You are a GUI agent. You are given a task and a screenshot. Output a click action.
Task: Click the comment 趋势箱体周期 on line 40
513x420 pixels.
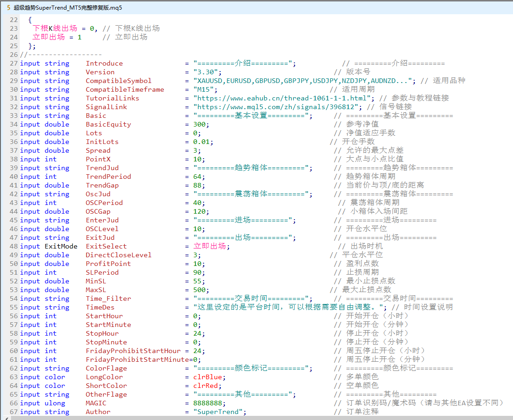click(371, 177)
